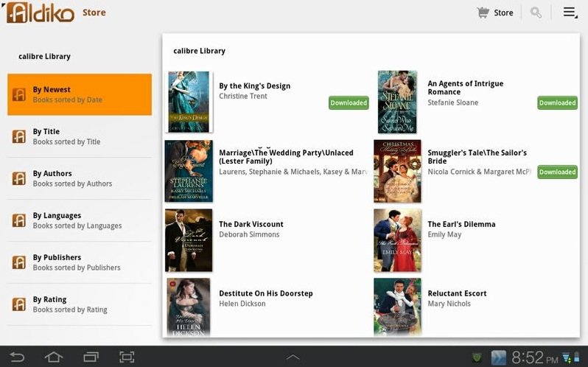Open The Earl's Dilemma cover
The width and height of the screenshot is (588, 367).
click(x=397, y=240)
